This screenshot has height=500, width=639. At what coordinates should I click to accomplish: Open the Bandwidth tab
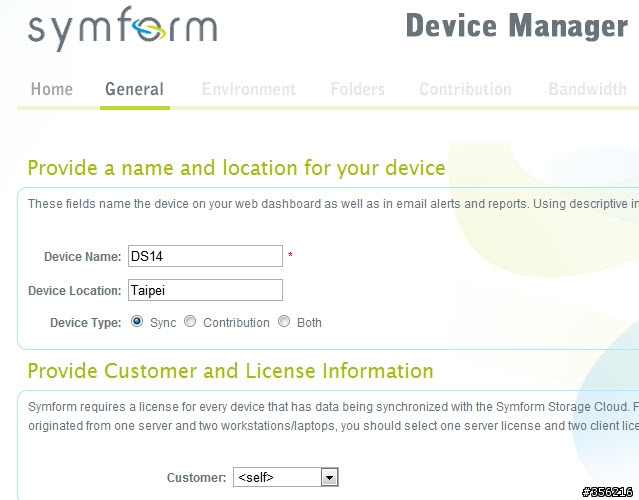(587, 89)
